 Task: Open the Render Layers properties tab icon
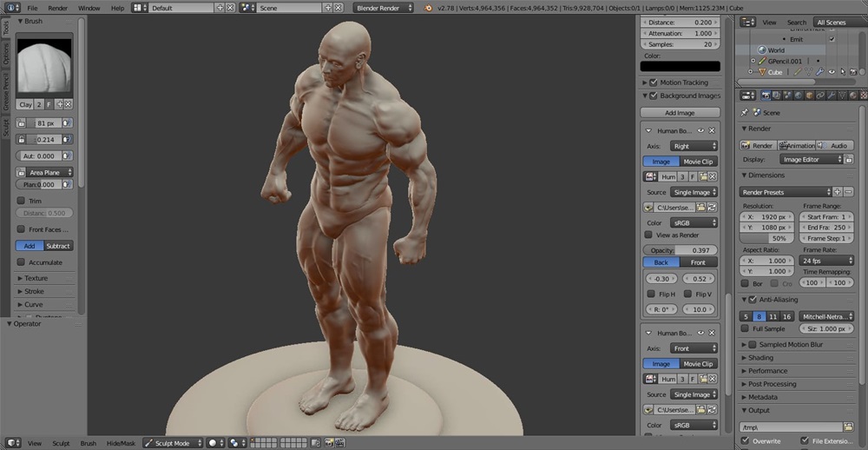[x=777, y=96]
